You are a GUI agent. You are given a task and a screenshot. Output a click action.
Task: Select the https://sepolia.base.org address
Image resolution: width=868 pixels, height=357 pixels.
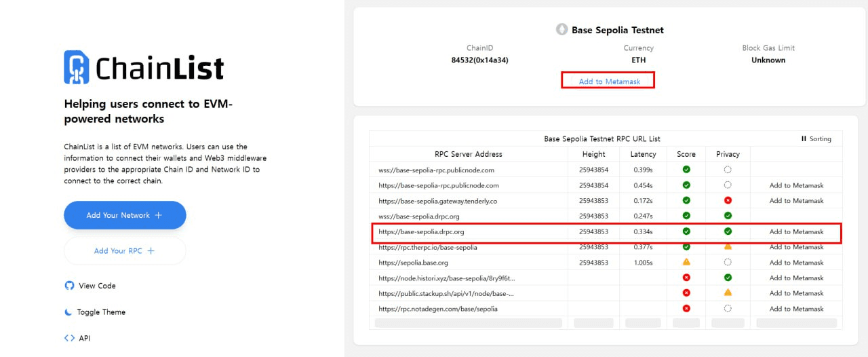413,263
